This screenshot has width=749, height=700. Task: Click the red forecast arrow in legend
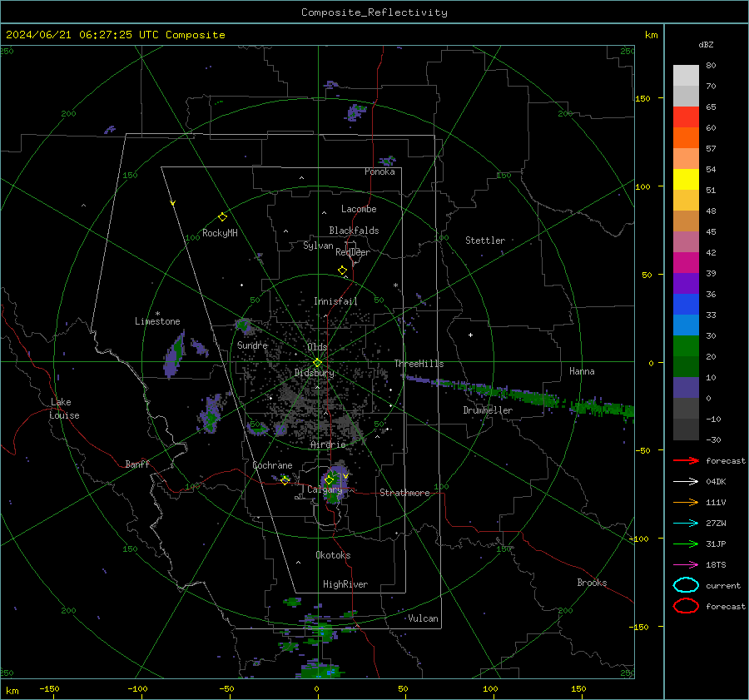(x=686, y=460)
